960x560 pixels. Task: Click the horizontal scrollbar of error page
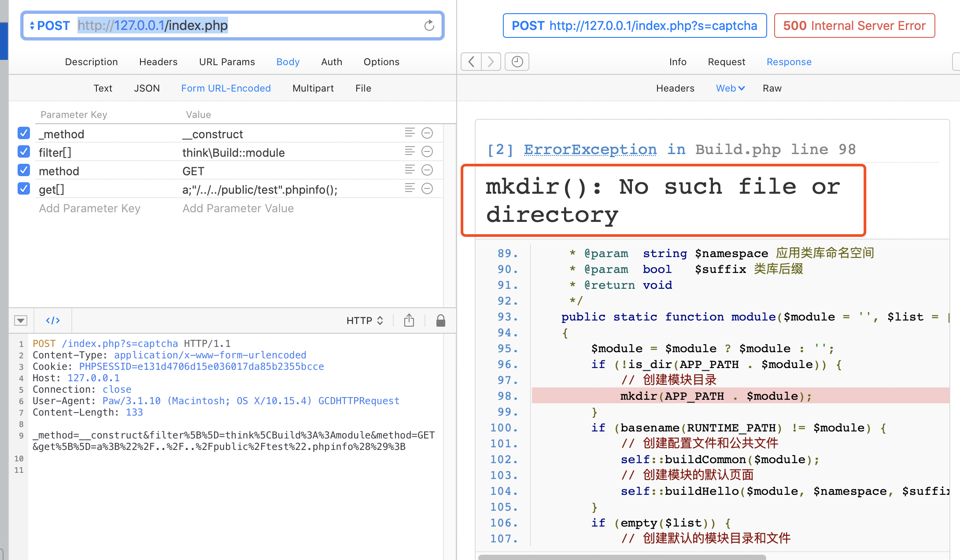622,557
